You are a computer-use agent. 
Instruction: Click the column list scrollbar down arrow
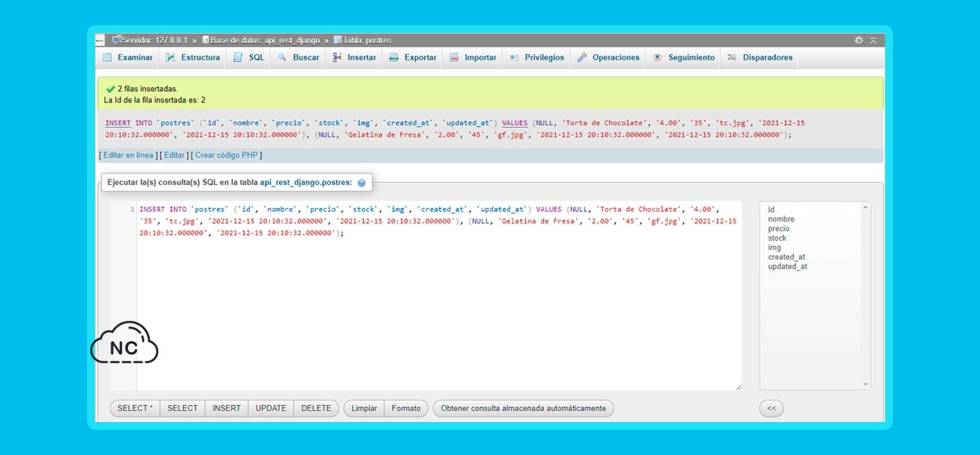[x=866, y=384]
